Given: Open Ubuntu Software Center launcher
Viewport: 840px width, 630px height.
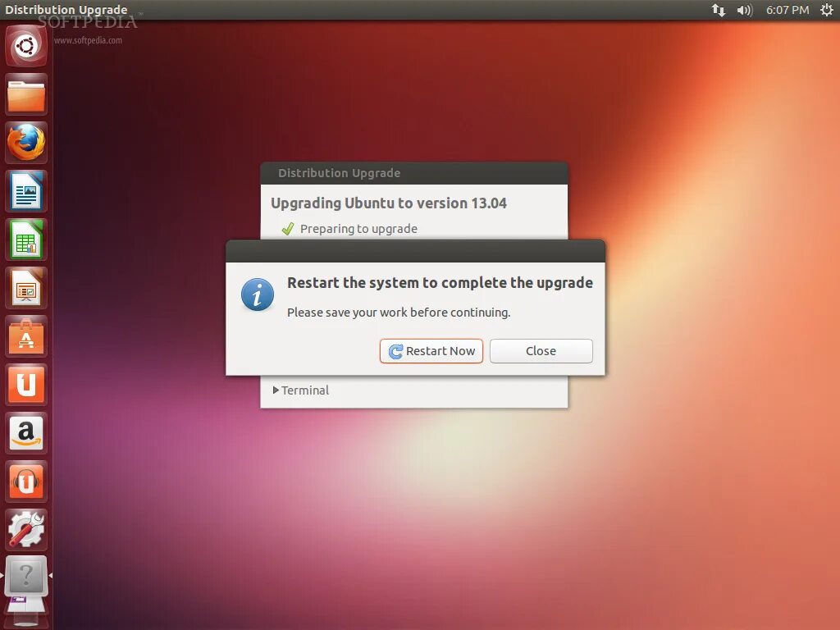Looking at the screenshot, I should pos(26,336).
